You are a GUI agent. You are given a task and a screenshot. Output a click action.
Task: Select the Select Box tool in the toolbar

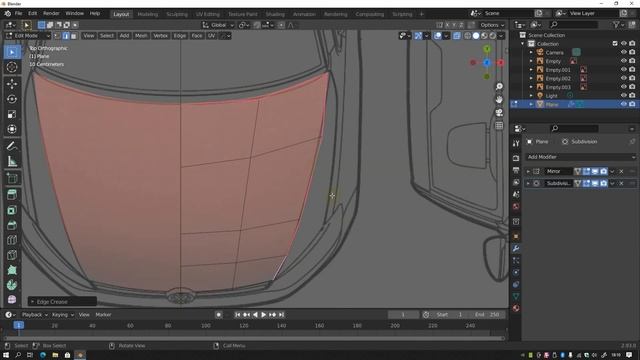click(12, 52)
